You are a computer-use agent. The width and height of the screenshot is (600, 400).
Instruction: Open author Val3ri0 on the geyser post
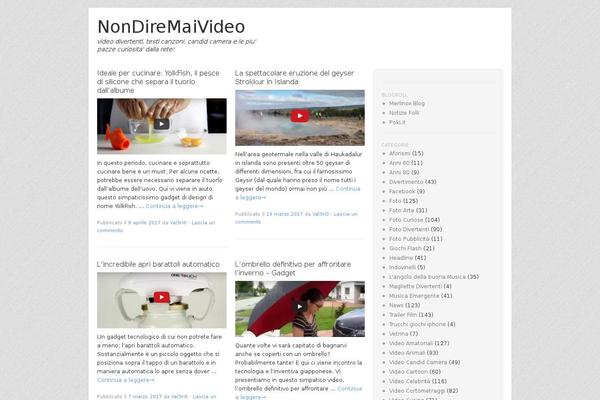(320, 214)
